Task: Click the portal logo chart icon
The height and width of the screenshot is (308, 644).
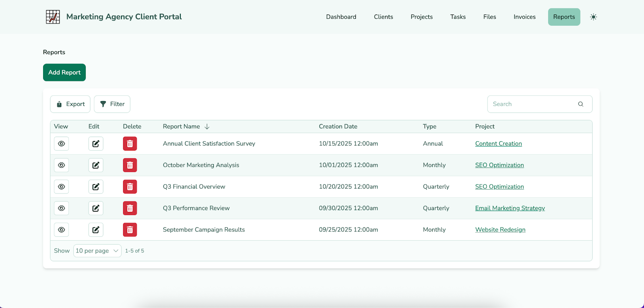Action: (x=53, y=17)
